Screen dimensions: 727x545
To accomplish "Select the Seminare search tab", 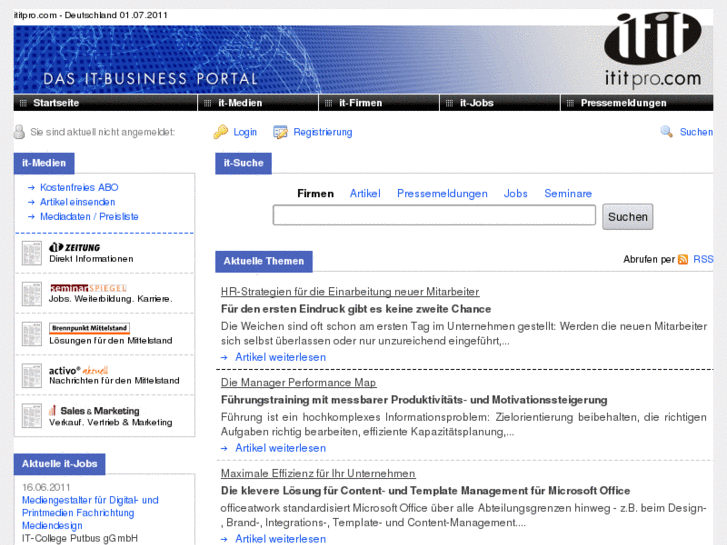I will click(568, 193).
